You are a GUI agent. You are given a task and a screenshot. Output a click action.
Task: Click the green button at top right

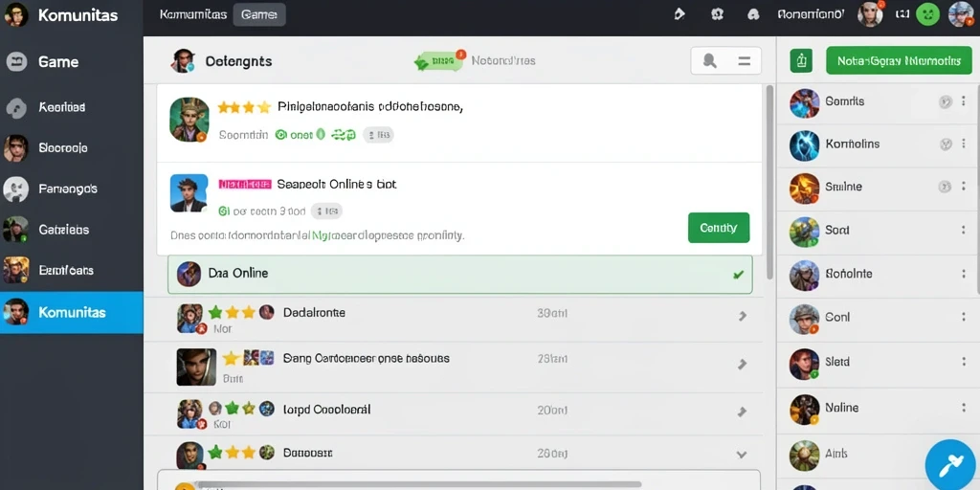[899, 60]
